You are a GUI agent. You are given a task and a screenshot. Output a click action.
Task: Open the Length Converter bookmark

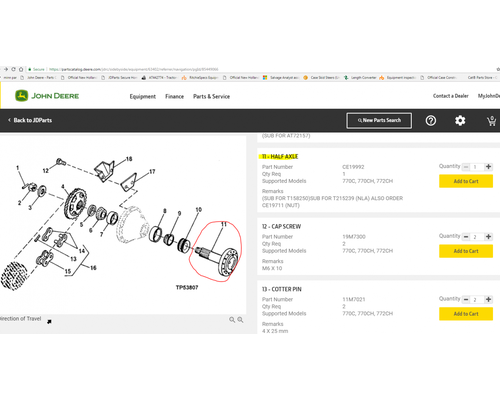tap(360, 78)
